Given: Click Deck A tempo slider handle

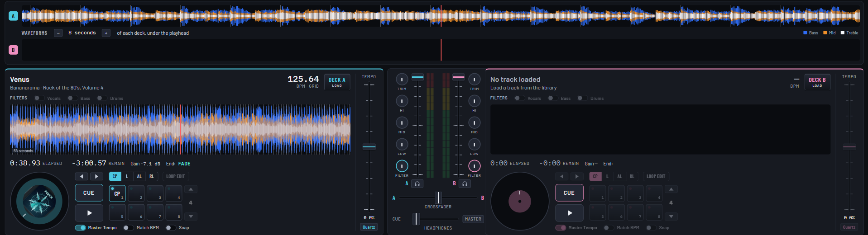Looking at the screenshot, I should (369, 147).
